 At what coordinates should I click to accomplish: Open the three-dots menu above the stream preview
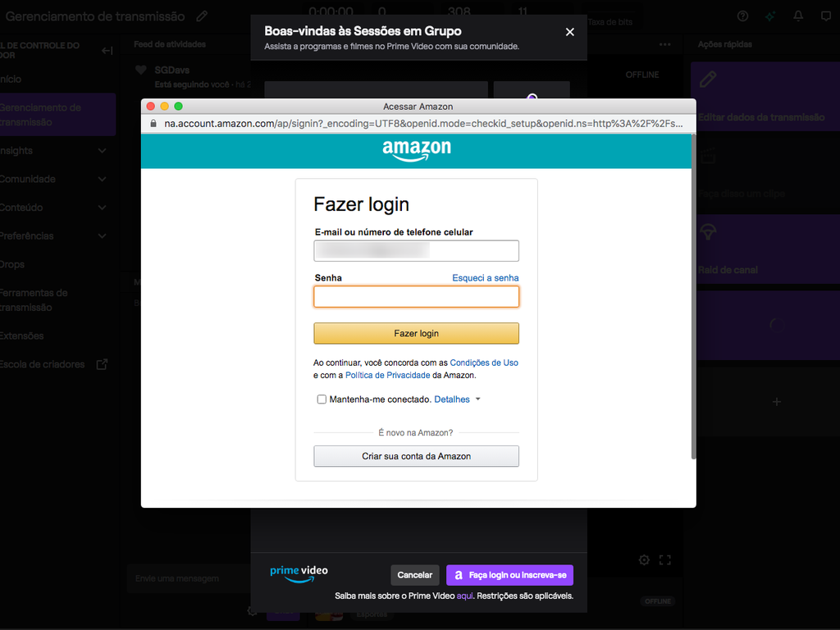coord(664,44)
